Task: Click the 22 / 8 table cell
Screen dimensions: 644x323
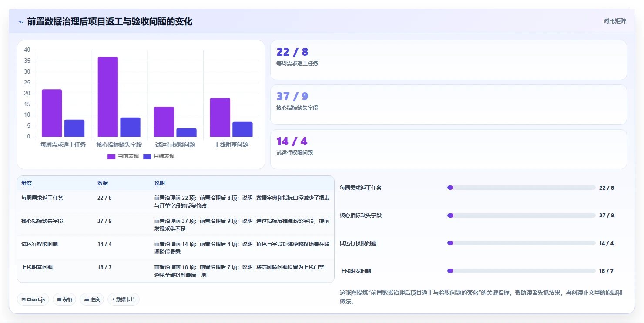Action: click(104, 198)
